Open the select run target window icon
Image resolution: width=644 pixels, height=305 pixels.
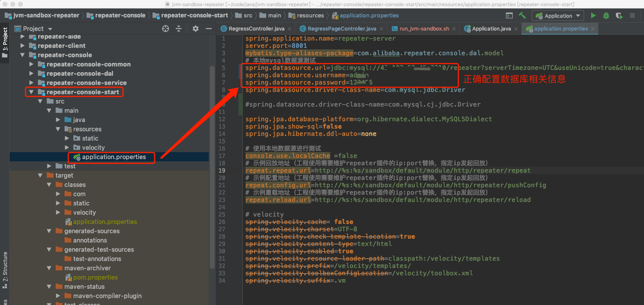click(509, 15)
